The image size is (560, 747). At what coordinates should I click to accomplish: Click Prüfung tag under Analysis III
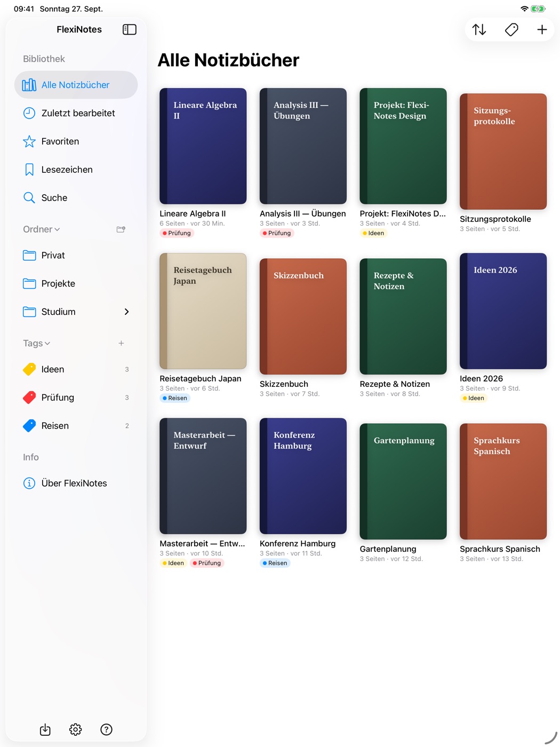pyautogui.click(x=277, y=233)
